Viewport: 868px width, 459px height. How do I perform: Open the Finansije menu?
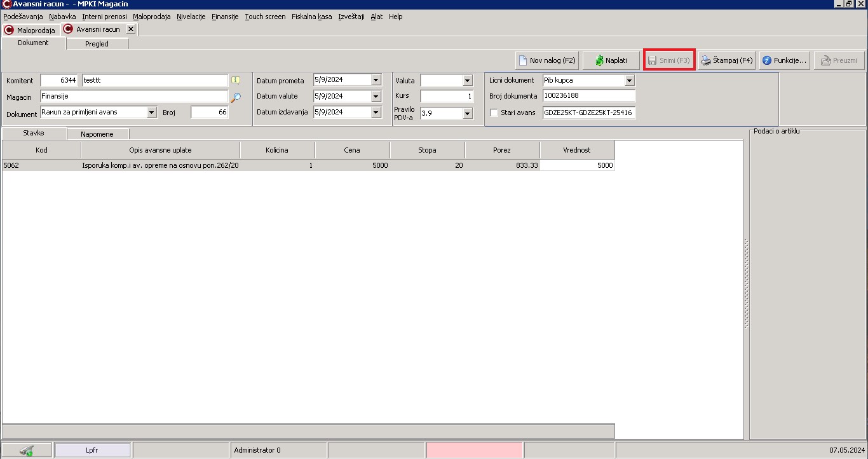coord(225,17)
